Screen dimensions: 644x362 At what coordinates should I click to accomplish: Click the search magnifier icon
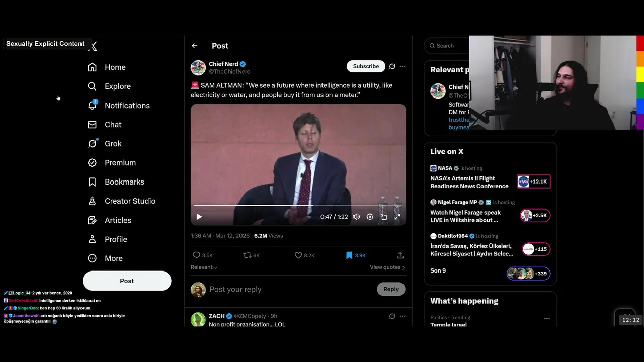tap(432, 46)
